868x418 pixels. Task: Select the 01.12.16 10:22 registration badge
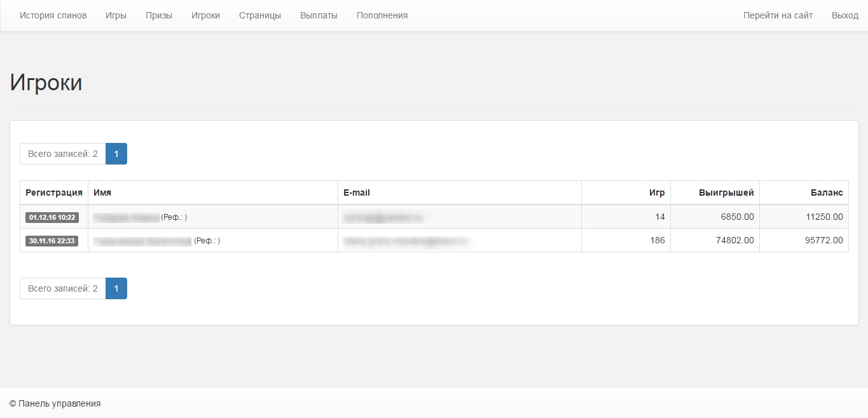(x=52, y=217)
